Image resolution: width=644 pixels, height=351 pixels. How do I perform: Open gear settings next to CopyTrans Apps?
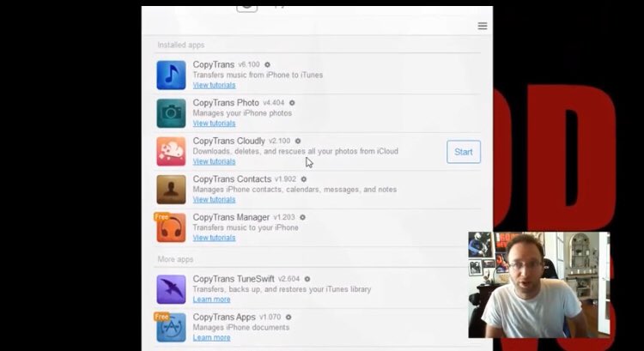pyautogui.click(x=289, y=318)
